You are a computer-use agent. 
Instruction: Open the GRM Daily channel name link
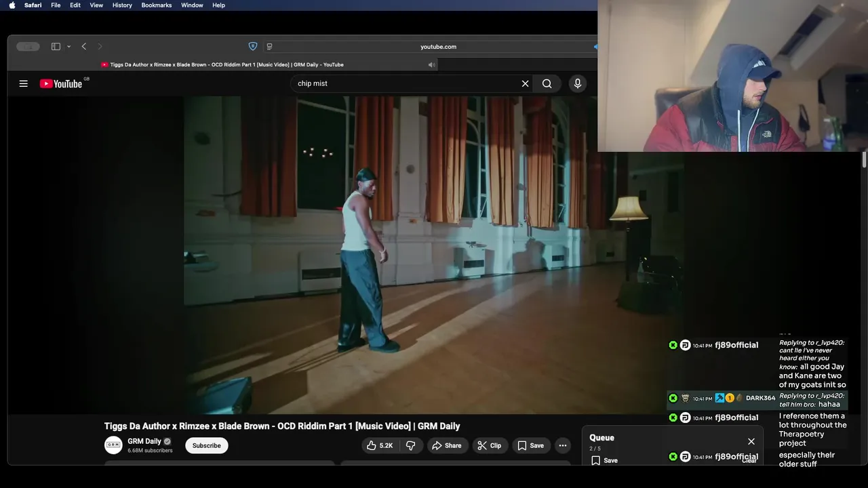point(144,441)
